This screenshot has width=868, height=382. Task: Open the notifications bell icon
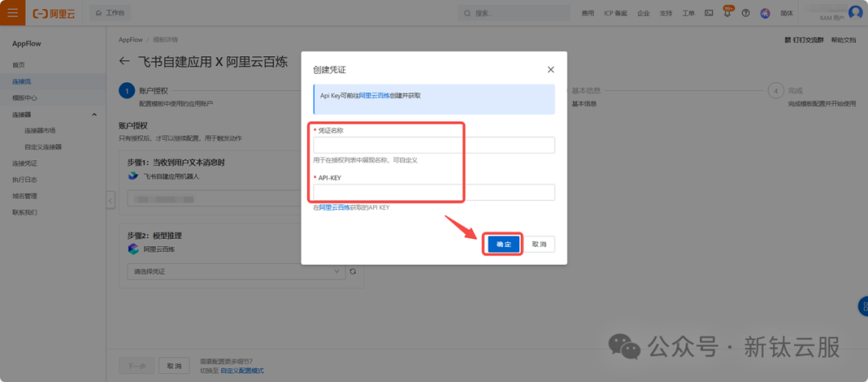(727, 14)
